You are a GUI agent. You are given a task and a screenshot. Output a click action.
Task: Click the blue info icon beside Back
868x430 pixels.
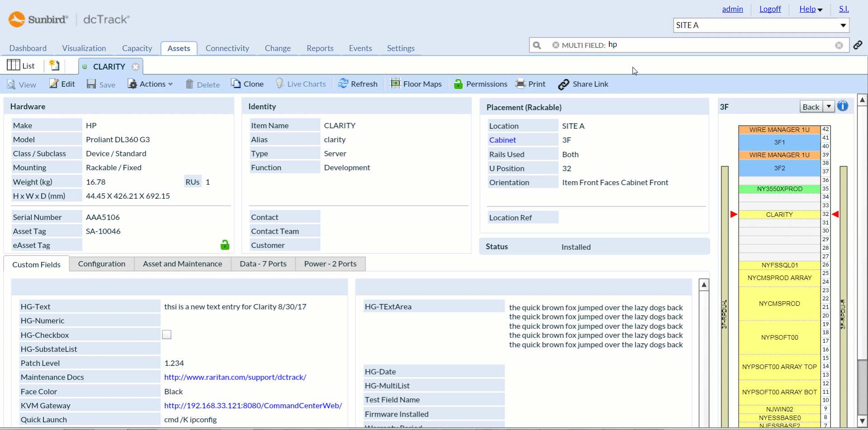coord(843,106)
